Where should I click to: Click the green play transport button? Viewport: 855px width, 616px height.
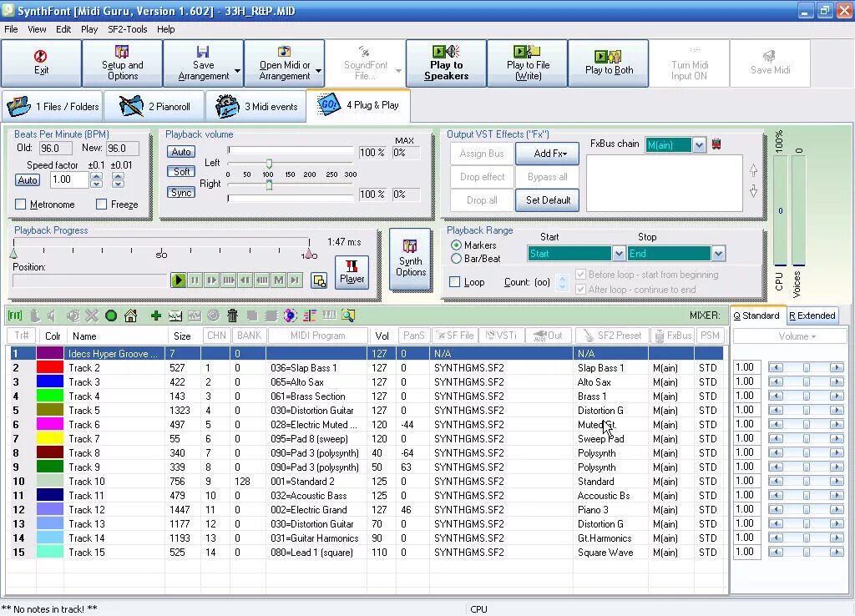[178, 280]
